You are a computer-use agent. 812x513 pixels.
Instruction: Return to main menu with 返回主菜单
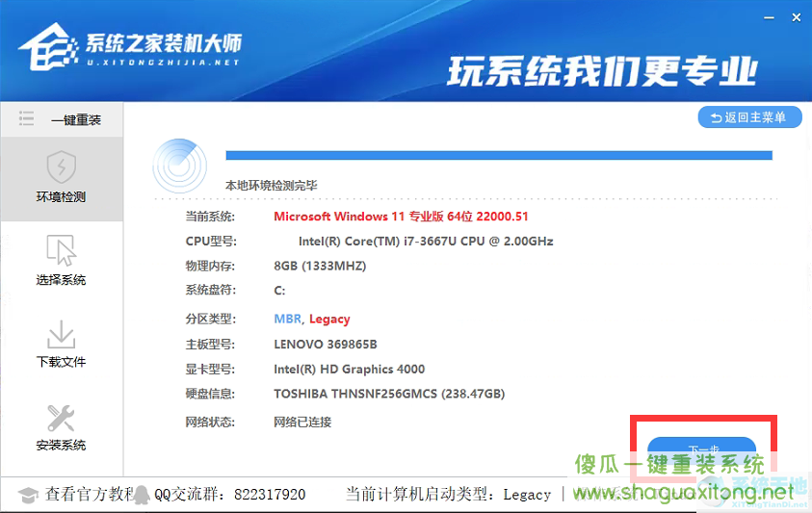[x=749, y=117]
